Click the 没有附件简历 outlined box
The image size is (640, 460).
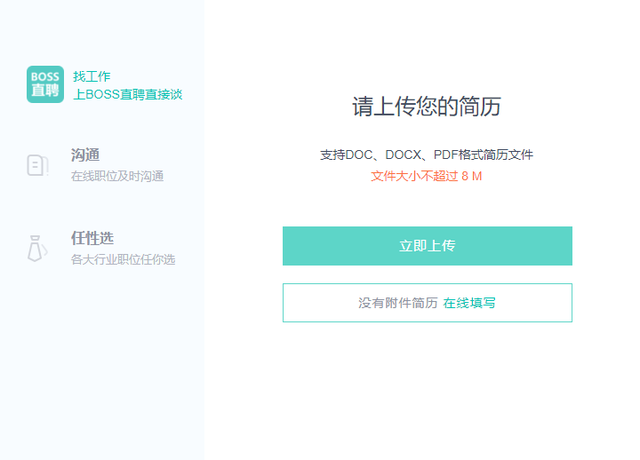pyautogui.click(x=427, y=303)
